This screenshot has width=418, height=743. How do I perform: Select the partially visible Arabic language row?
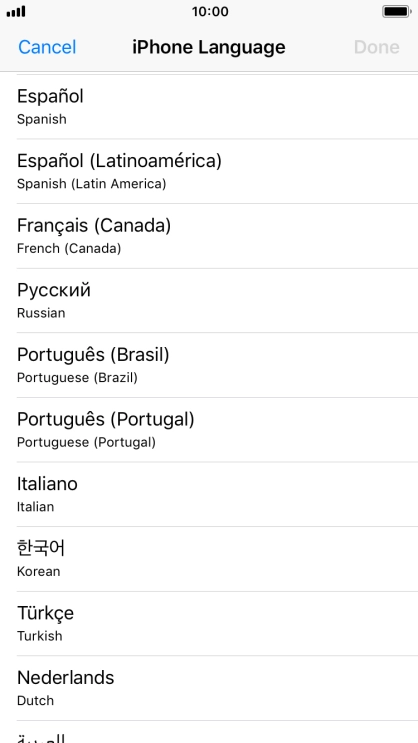pos(209,732)
